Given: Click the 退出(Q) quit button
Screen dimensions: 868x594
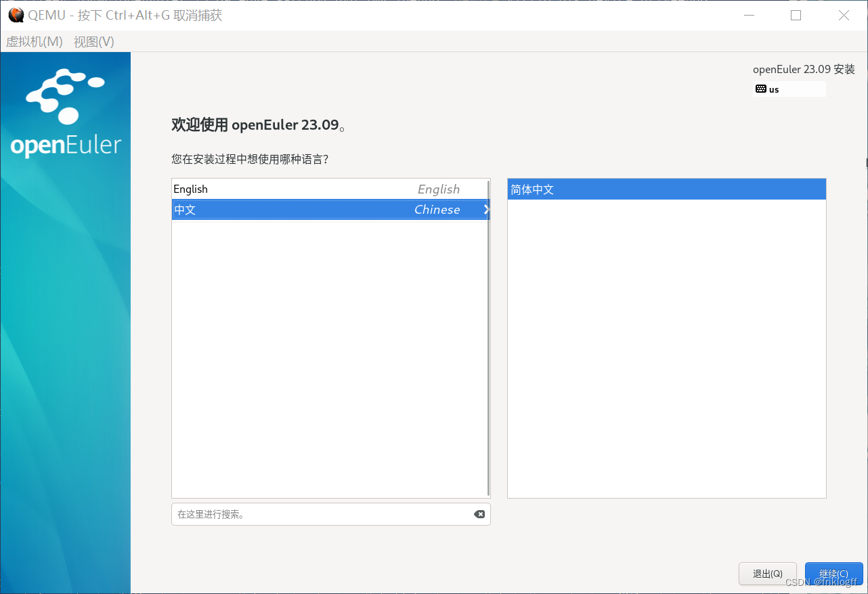Looking at the screenshot, I should [x=768, y=573].
